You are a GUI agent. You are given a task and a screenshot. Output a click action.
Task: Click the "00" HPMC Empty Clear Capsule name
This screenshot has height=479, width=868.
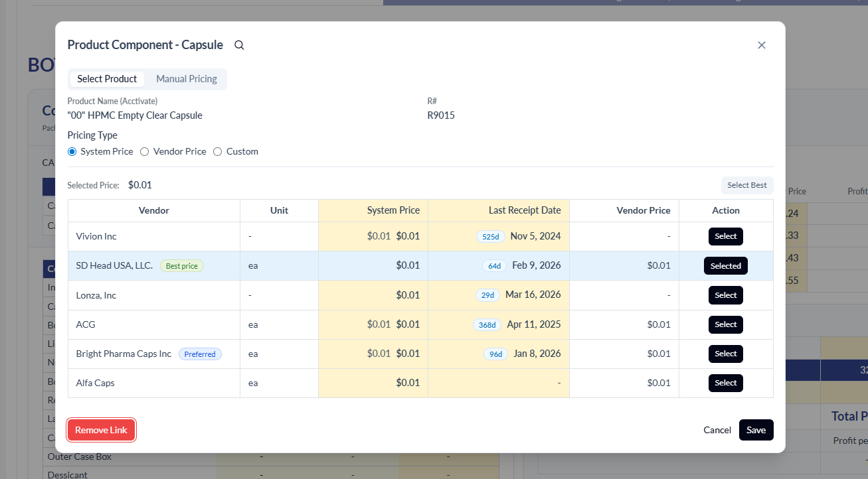point(135,115)
